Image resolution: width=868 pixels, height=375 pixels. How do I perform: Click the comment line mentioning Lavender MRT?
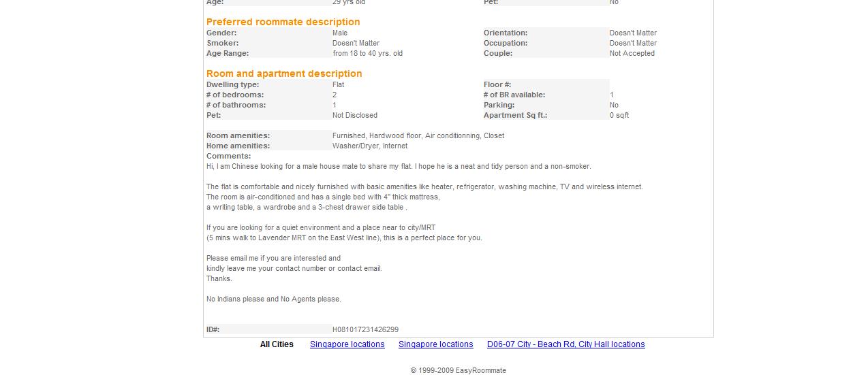(x=344, y=238)
